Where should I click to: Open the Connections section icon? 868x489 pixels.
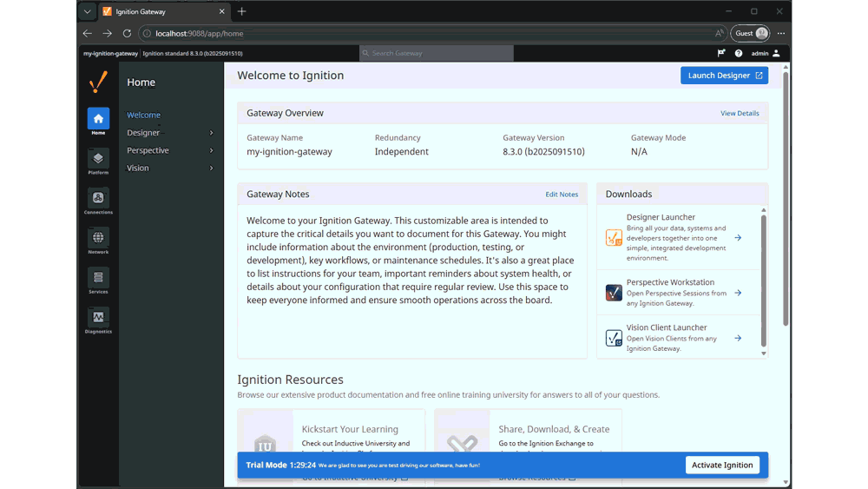pos(98,201)
